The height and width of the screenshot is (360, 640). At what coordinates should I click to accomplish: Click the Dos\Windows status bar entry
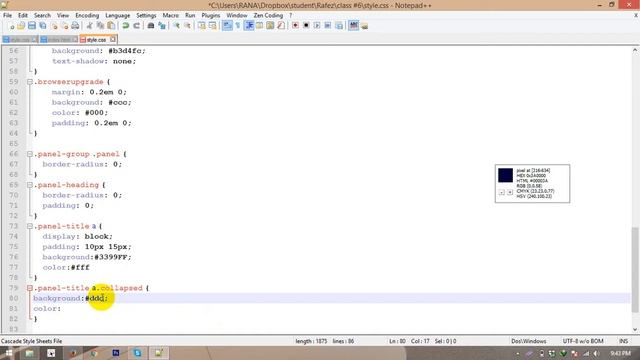tap(529, 341)
